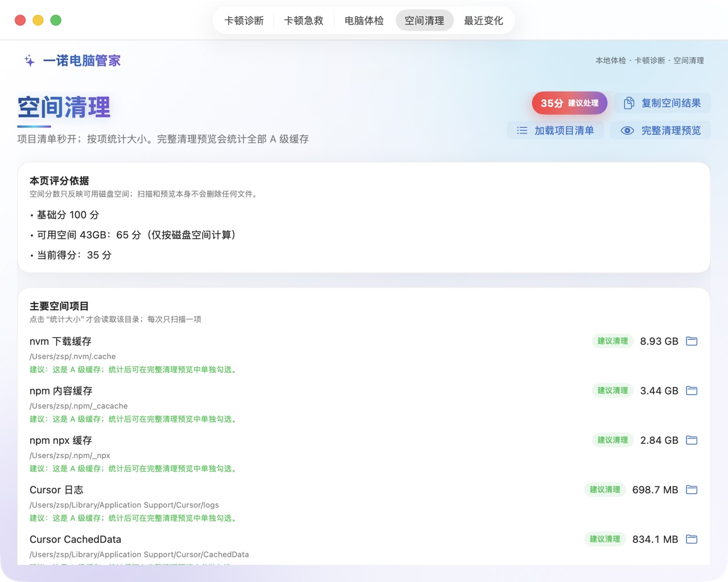Screen dimensions: 728x582
Task: Click the 主要空间项目 heading
Action: (59, 306)
